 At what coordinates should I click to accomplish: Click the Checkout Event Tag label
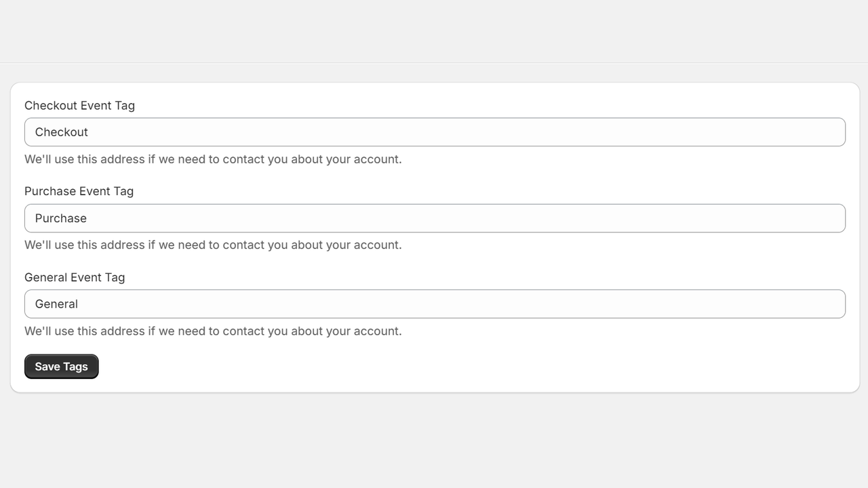(x=79, y=106)
